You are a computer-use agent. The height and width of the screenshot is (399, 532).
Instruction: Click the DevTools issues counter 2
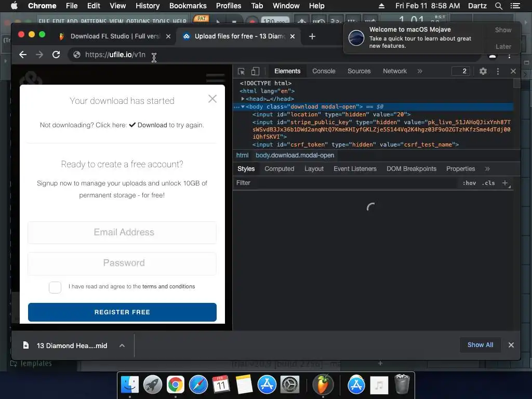tap(461, 71)
